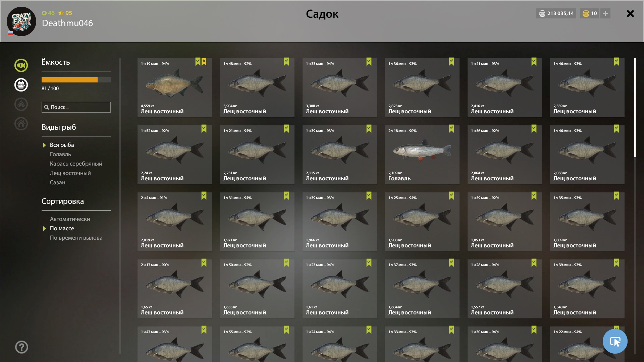Click bookmark icon on the 2,064 кг bream
The image size is (644, 362).
click(534, 129)
